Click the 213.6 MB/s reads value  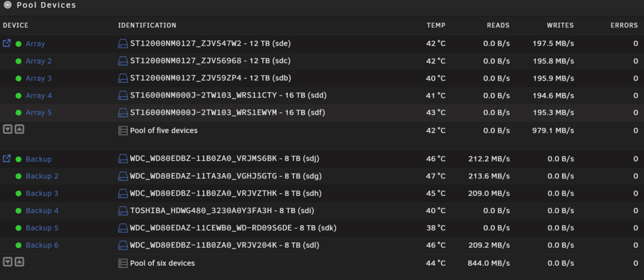[489, 176]
